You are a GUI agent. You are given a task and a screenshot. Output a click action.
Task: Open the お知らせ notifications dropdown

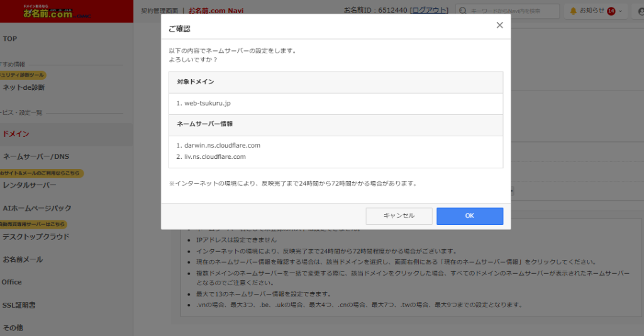point(596,11)
